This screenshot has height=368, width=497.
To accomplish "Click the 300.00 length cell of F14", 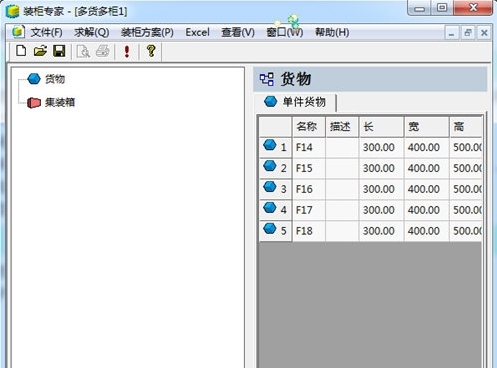I will (x=381, y=147).
